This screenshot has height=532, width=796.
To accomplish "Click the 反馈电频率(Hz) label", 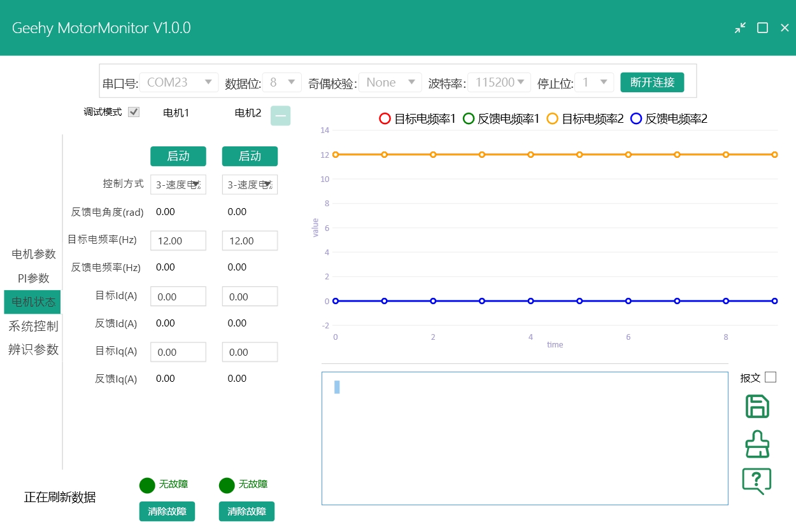I will tap(106, 267).
